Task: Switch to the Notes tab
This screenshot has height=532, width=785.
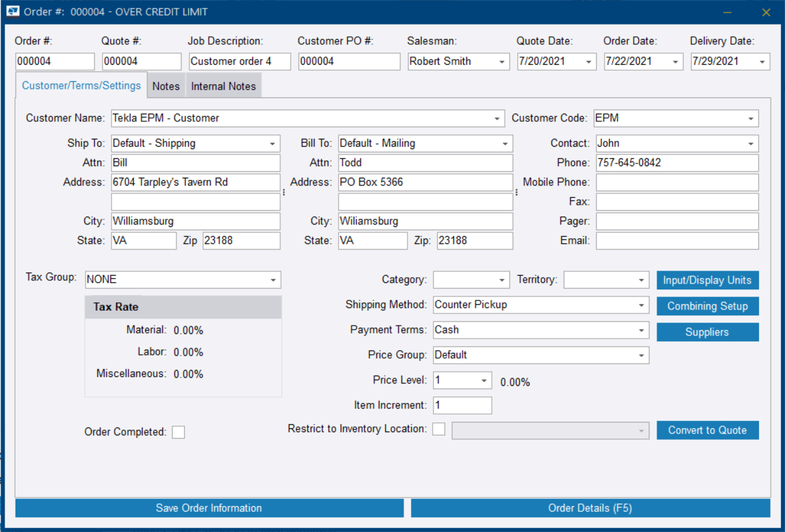Action: (166, 86)
